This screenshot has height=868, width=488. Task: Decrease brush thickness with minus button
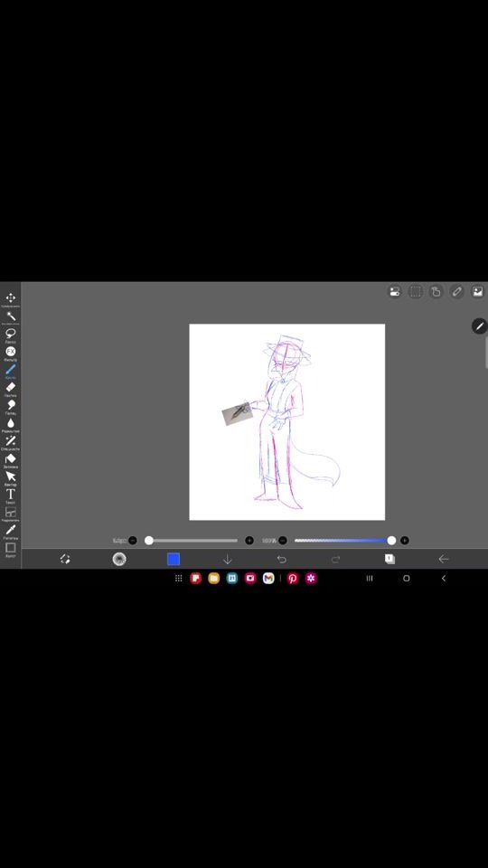coord(133,541)
